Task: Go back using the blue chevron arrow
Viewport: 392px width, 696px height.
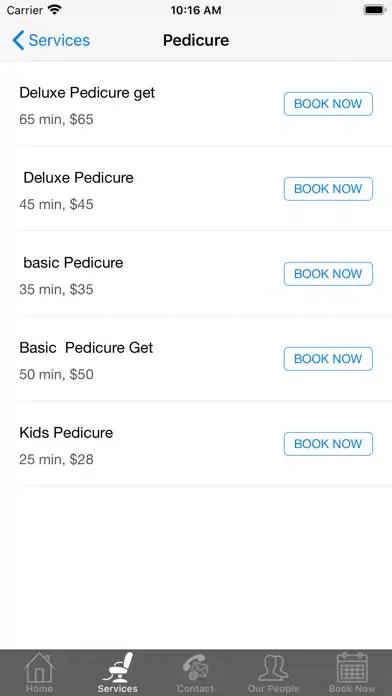Action: tap(18, 40)
